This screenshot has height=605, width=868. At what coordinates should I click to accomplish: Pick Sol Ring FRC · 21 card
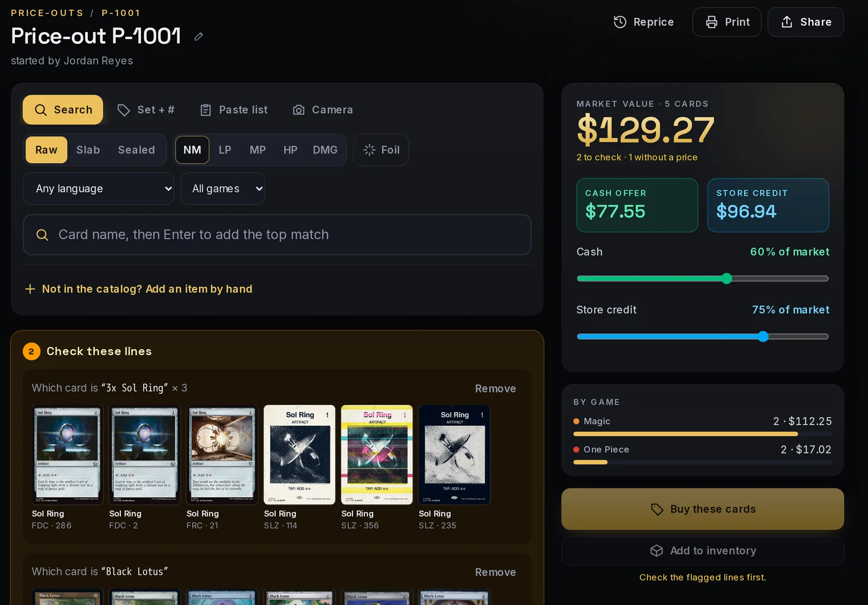tap(222, 468)
